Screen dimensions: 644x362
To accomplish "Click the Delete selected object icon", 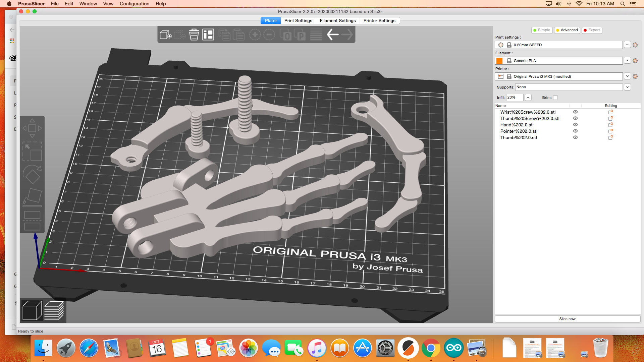I will [180, 35].
